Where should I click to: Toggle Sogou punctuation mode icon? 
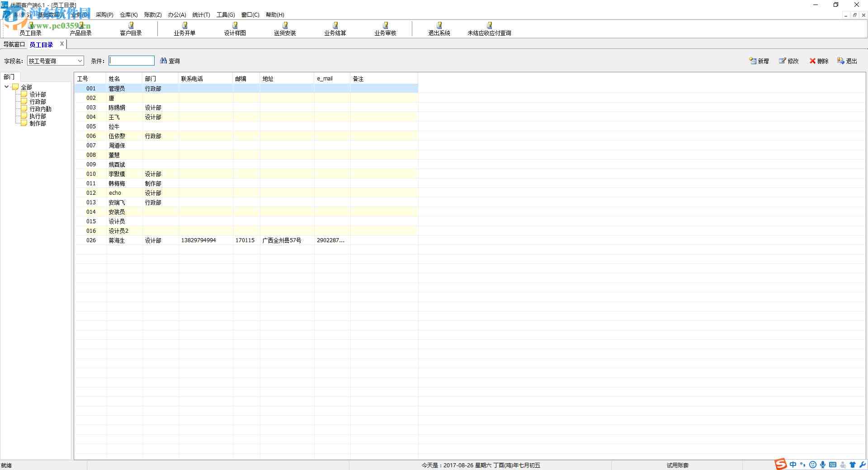pyautogui.click(x=802, y=465)
